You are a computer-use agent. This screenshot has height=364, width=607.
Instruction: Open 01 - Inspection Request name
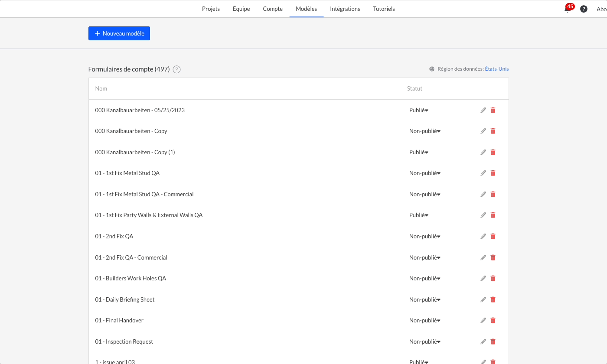click(x=124, y=341)
